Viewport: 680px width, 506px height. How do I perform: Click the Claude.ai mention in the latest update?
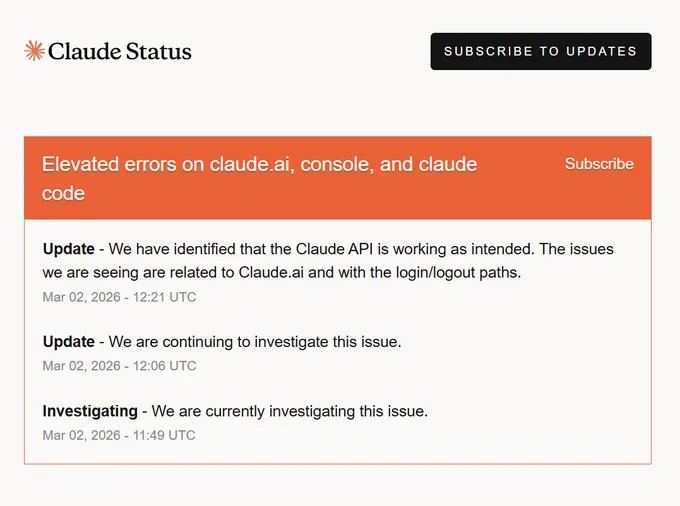(271, 272)
